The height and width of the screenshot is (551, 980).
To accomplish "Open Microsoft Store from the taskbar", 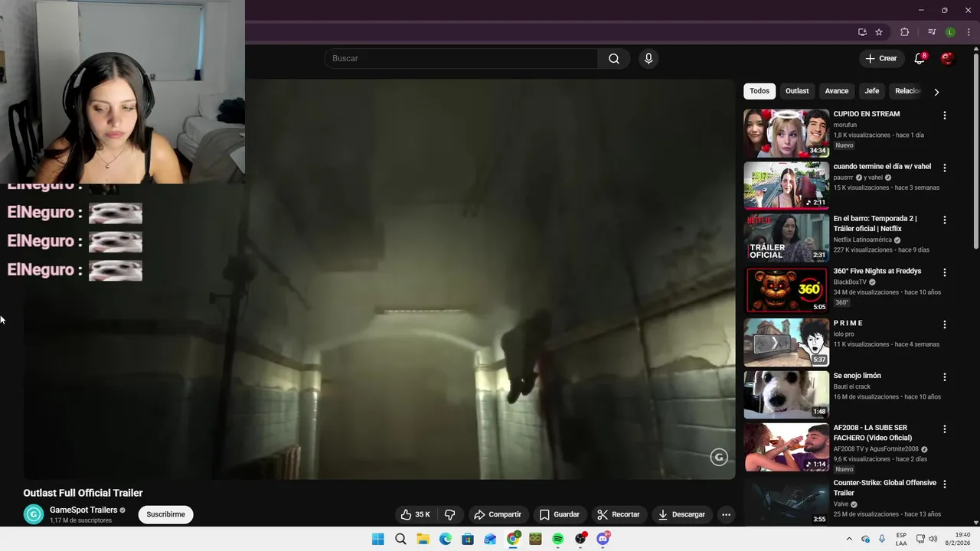I will click(468, 539).
